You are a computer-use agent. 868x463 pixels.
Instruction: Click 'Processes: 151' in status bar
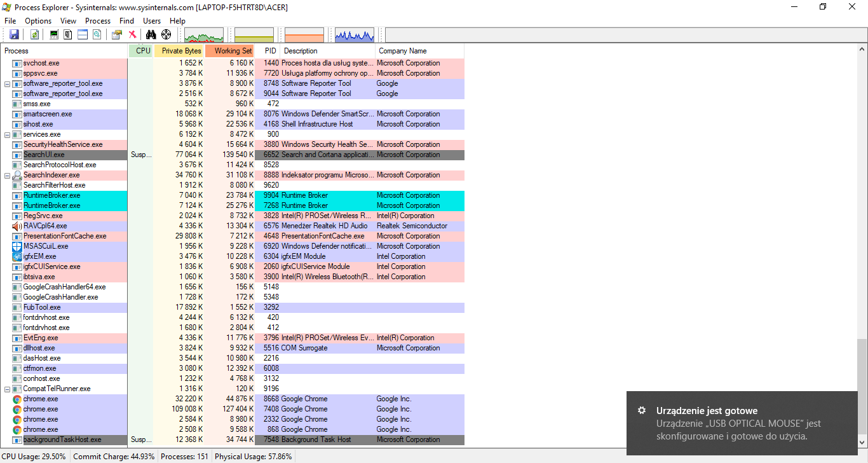coord(185,457)
